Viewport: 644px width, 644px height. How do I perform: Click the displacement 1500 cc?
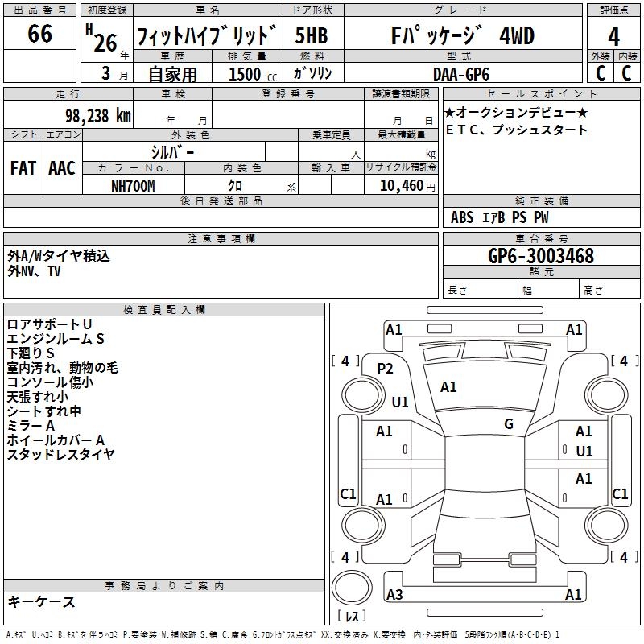pyautogui.click(x=253, y=75)
